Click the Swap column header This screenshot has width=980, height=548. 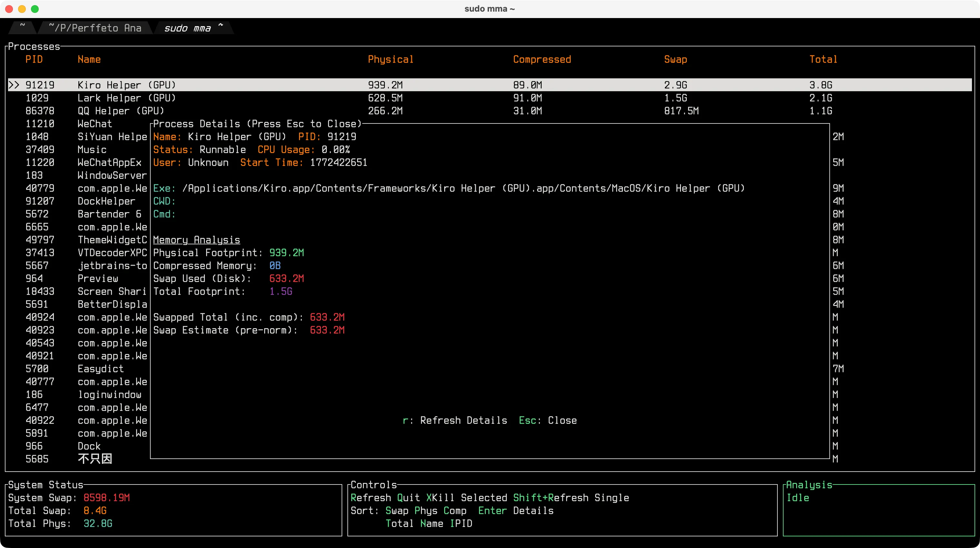(675, 59)
